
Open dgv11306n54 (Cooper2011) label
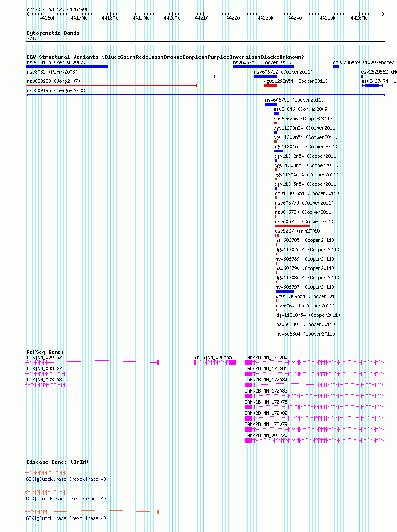[x=307, y=194]
